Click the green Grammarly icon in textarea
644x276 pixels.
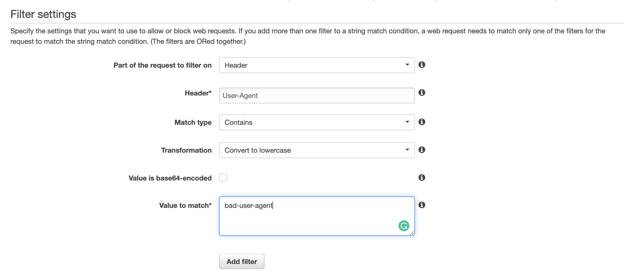tap(403, 226)
